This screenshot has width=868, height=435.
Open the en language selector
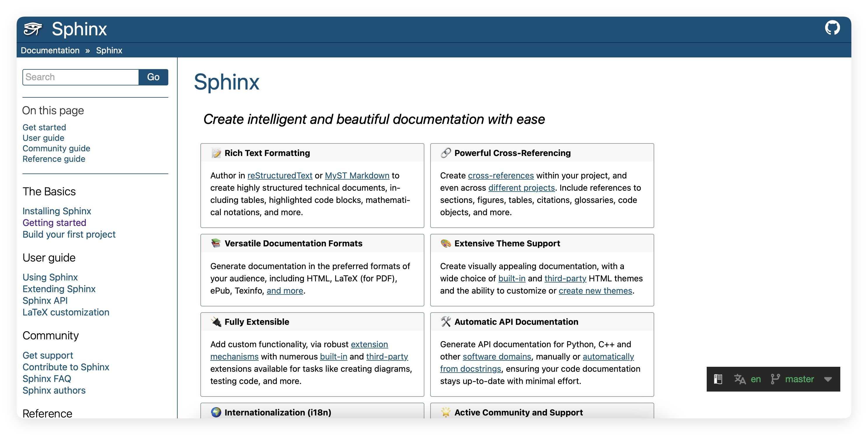(x=755, y=379)
